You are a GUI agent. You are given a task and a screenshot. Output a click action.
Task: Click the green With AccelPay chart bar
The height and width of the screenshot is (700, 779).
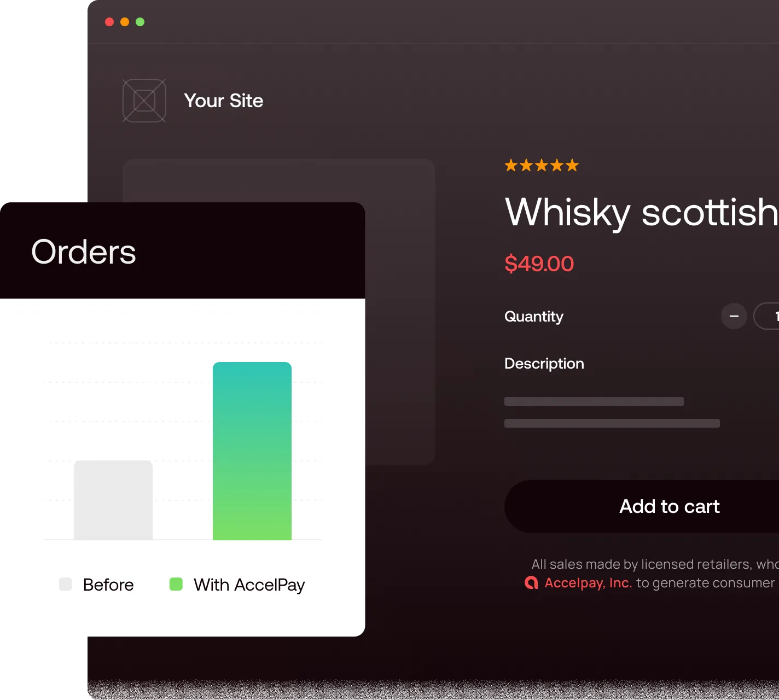[x=252, y=451]
